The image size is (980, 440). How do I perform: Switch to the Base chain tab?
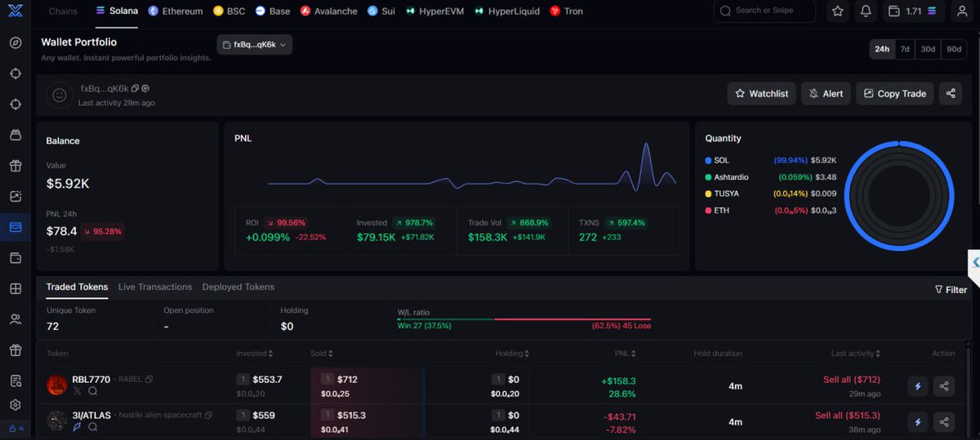coord(272,11)
